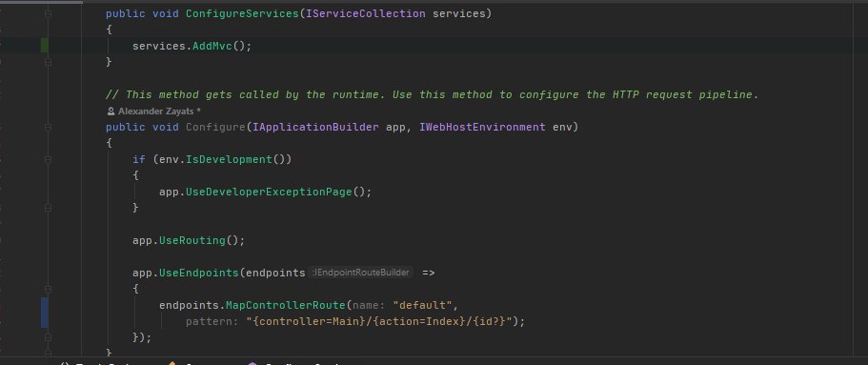Open blue VCS change marker beside MapControllerRoute

tap(44, 313)
